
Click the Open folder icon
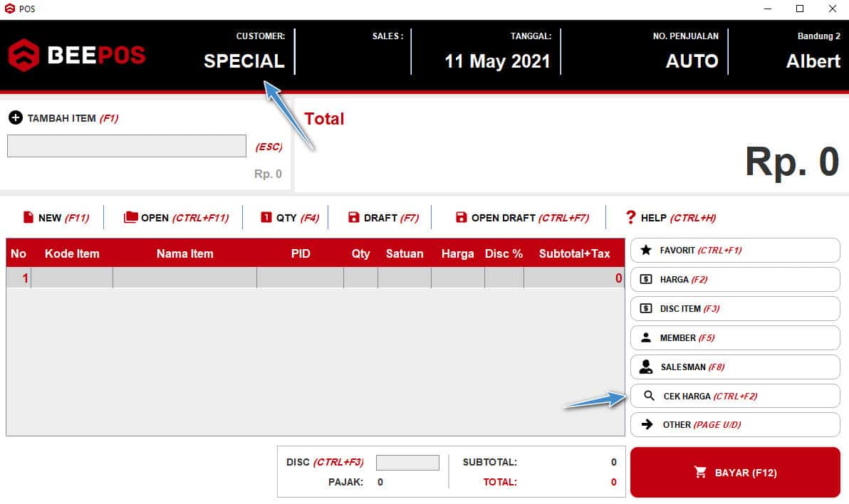click(x=130, y=217)
